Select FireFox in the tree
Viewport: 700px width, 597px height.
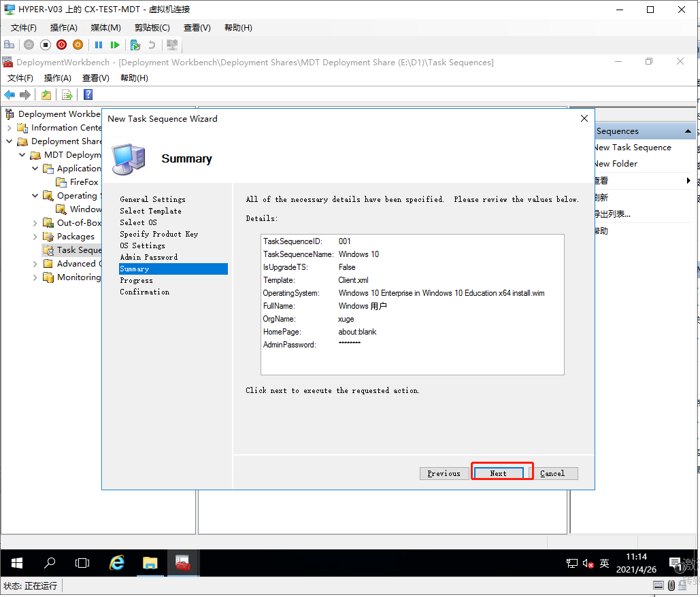click(84, 182)
